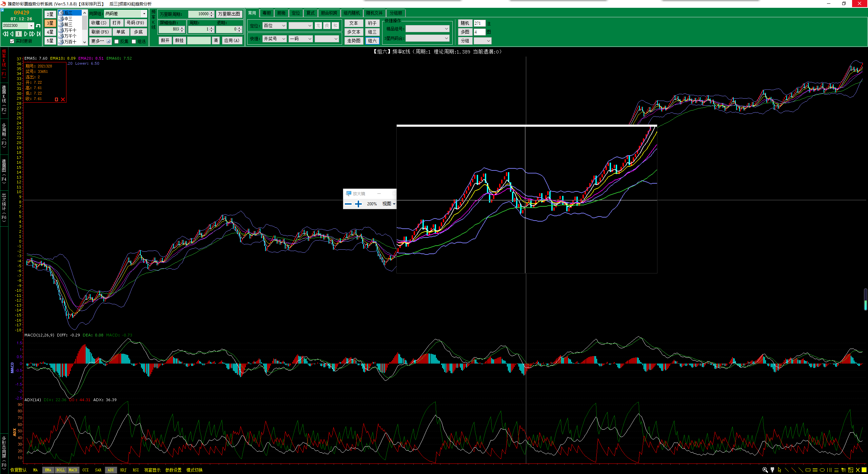
Task: Switch to the 随机交并 tab
Action: [374, 13]
